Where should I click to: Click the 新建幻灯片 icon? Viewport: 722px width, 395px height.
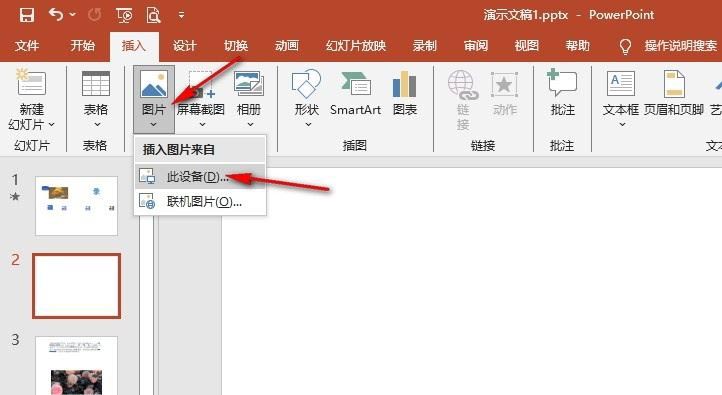coord(31,81)
